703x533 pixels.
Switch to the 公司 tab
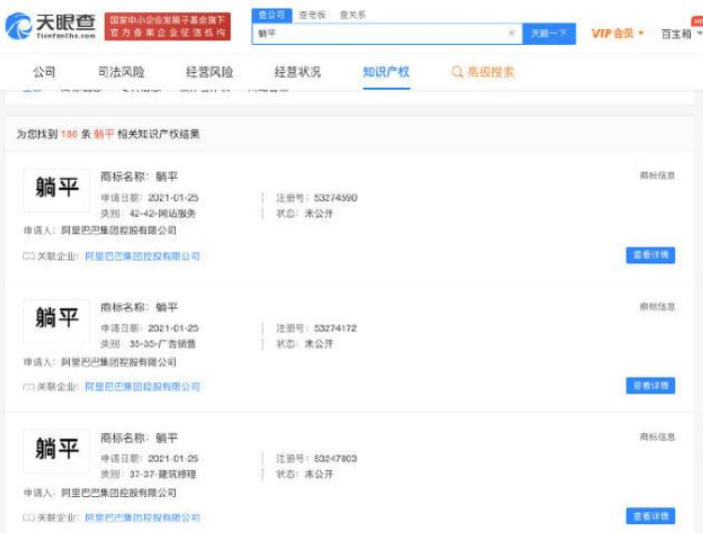coord(44,72)
